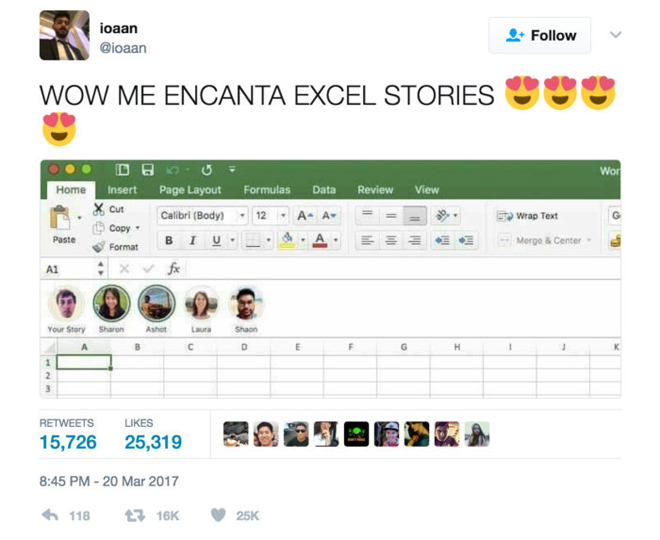Click the Increase Indent icon
Image resolution: width=660 pixels, height=540 pixels.
pos(465,241)
